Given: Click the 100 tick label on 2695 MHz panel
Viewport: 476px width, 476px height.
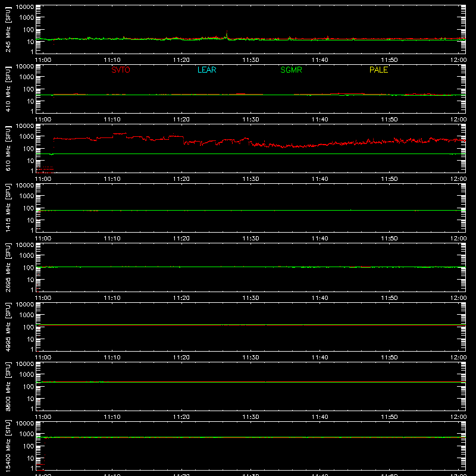Looking at the screenshot, I should (29, 268).
